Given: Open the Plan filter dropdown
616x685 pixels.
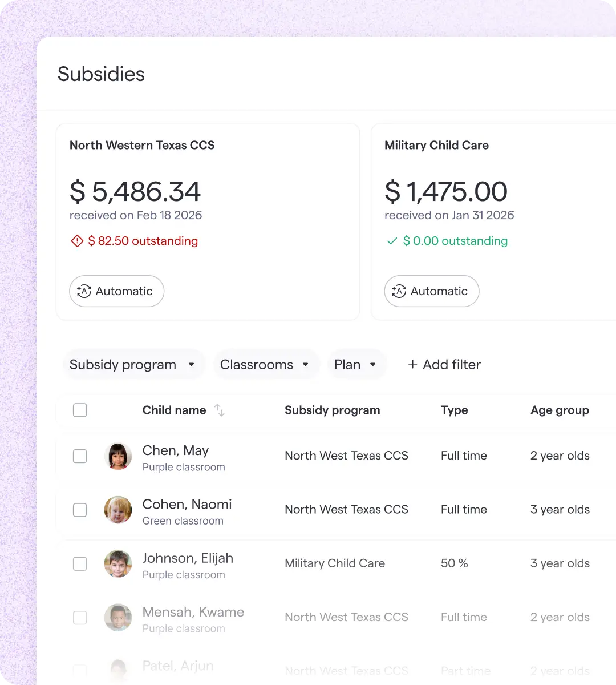Looking at the screenshot, I should coord(356,364).
